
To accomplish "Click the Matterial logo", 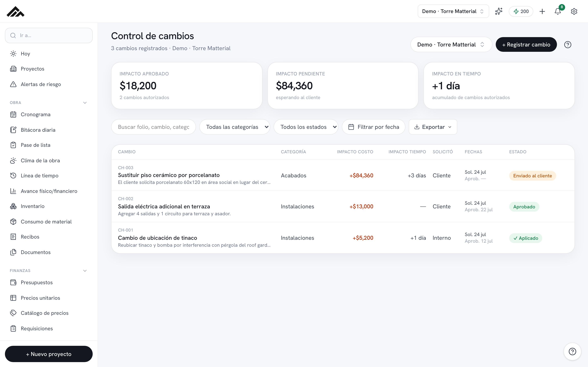I will coord(16,11).
